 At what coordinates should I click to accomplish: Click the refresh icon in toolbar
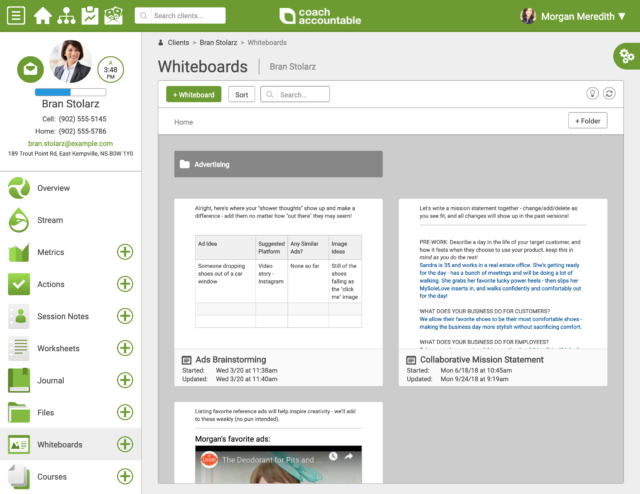(x=609, y=93)
